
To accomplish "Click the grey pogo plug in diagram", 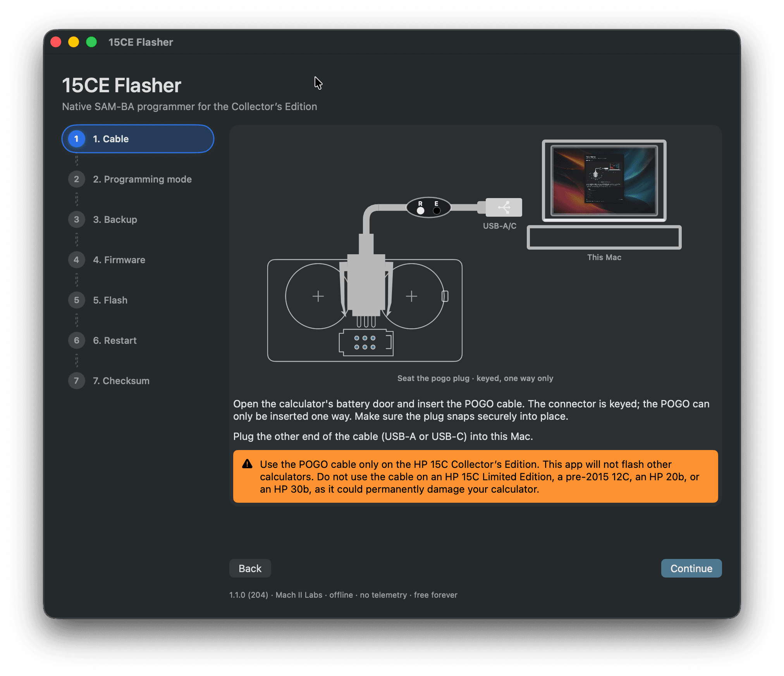I will tap(366, 285).
